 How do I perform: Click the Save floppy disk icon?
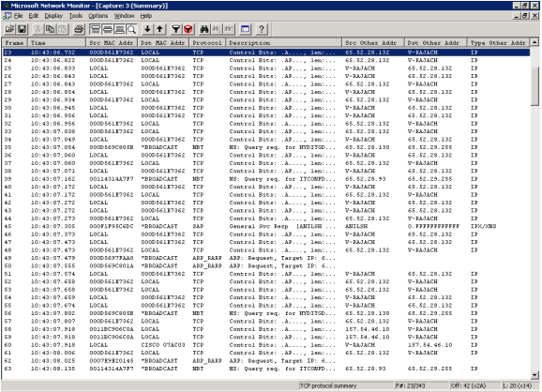tap(22, 29)
